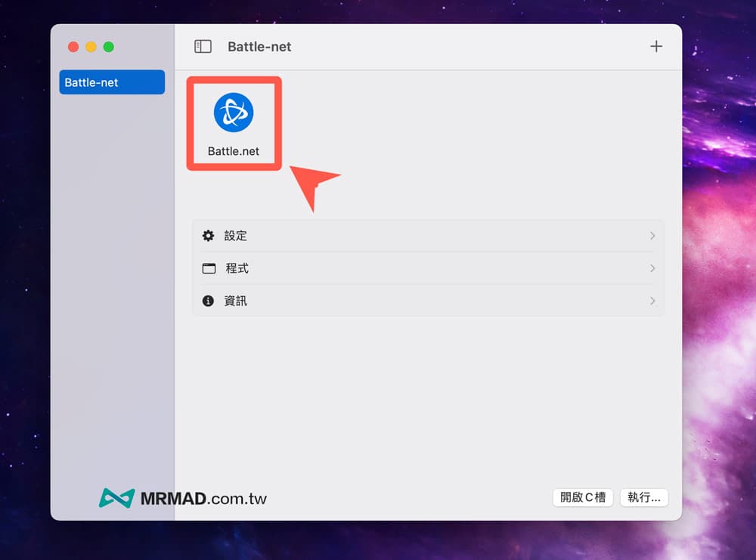Toggle the sidebar with the panel icon
Image resolution: width=756 pixels, height=560 pixels.
(203, 47)
